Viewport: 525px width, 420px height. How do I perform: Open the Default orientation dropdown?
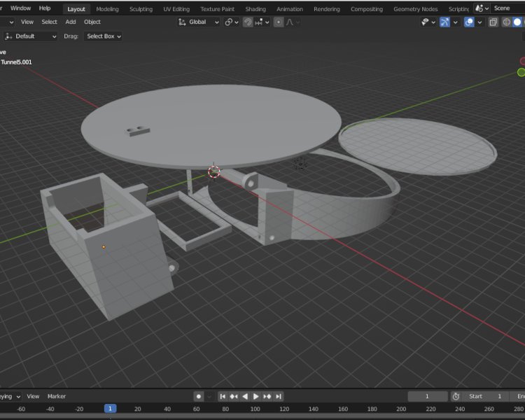point(30,36)
